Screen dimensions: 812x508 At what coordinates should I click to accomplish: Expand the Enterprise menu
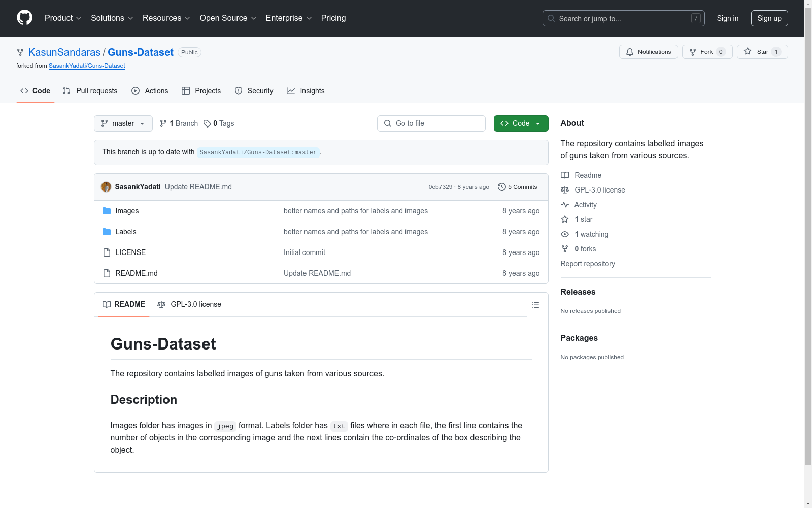[289, 18]
